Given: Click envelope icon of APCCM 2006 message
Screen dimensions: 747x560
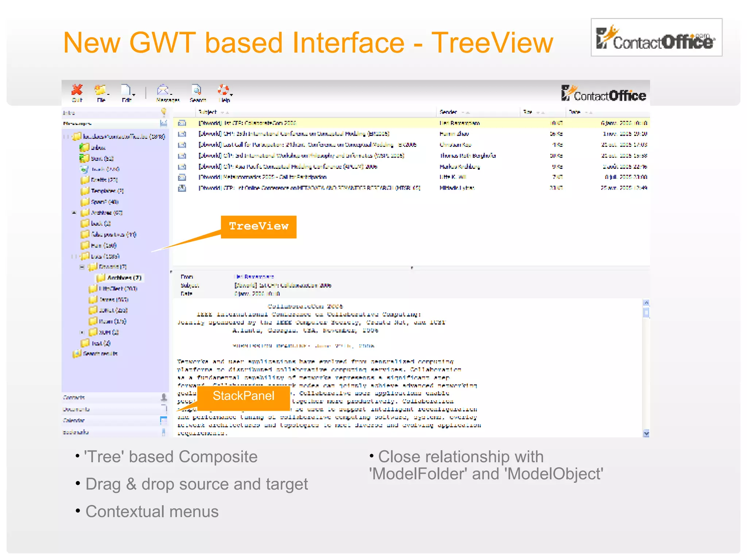Looking at the screenshot, I should point(182,167).
